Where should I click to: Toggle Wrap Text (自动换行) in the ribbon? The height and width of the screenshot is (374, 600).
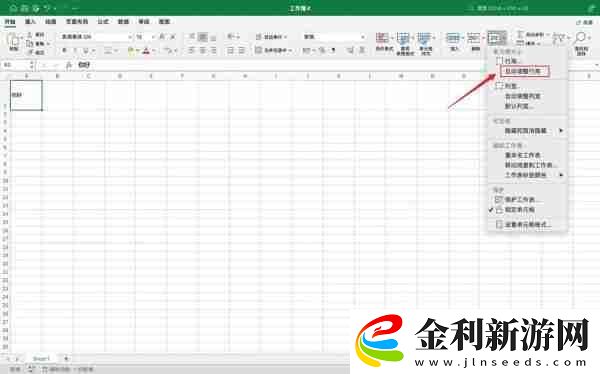pyautogui.click(x=271, y=37)
